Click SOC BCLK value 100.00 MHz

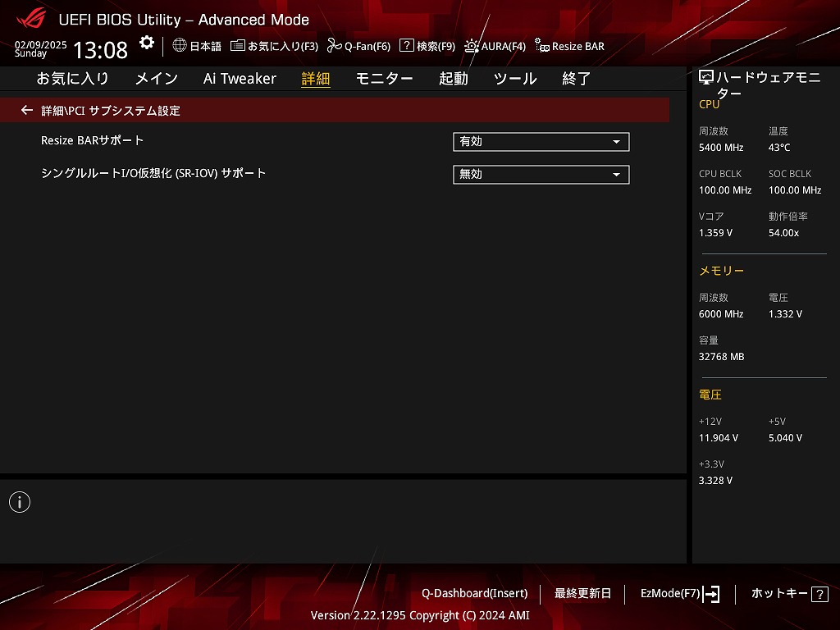click(x=794, y=190)
